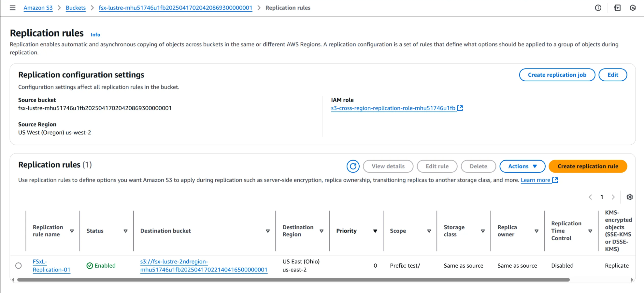
Task: Sort by Scope column
Action: [429, 231]
